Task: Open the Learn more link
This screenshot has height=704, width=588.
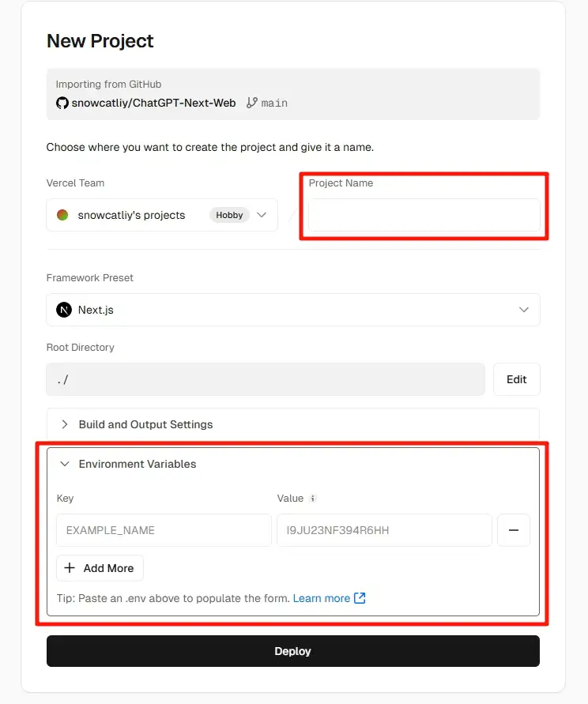Action: [x=321, y=598]
